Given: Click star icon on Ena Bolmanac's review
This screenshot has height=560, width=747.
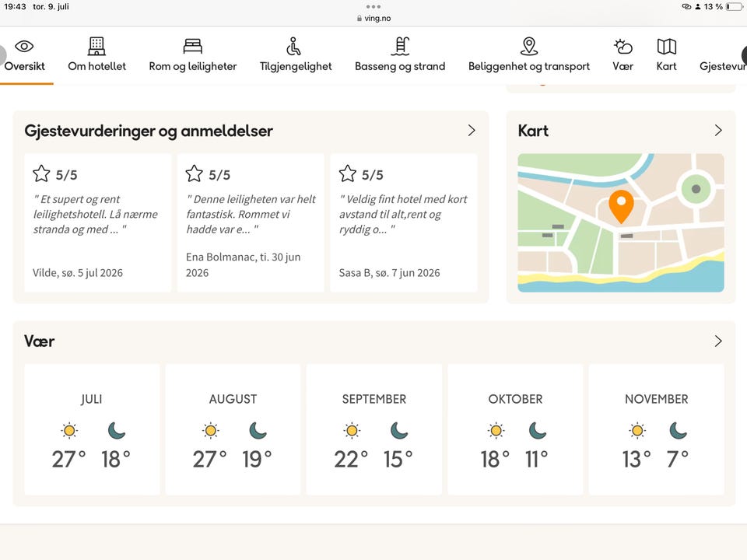Looking at the screenshot, I should (x=195, y=173).
